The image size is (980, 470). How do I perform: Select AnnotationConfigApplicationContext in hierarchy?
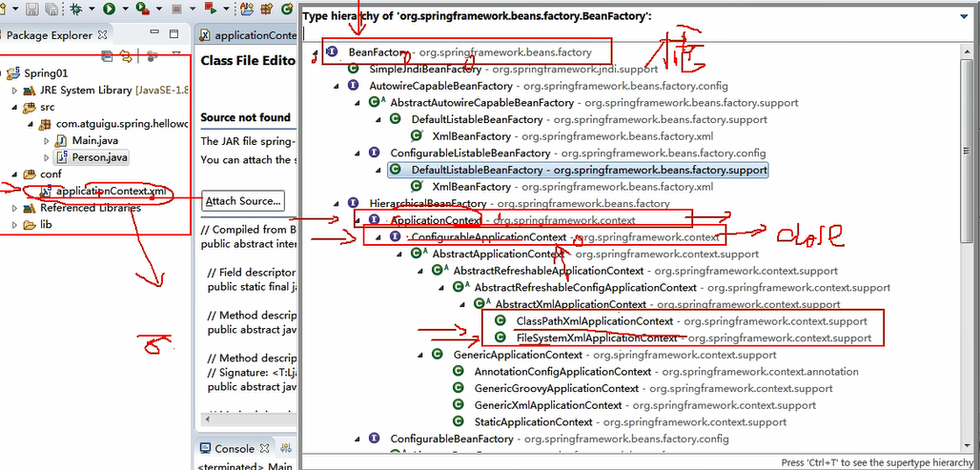562,372
